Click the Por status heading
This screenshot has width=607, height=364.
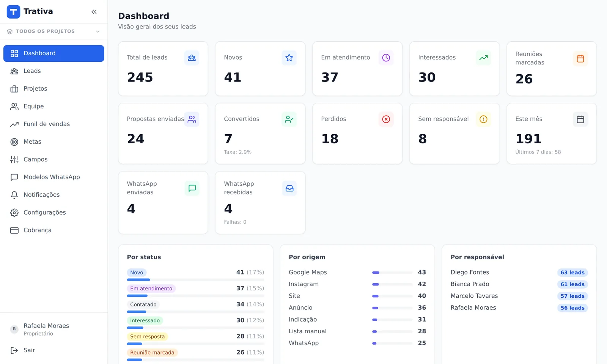[144, 257]
